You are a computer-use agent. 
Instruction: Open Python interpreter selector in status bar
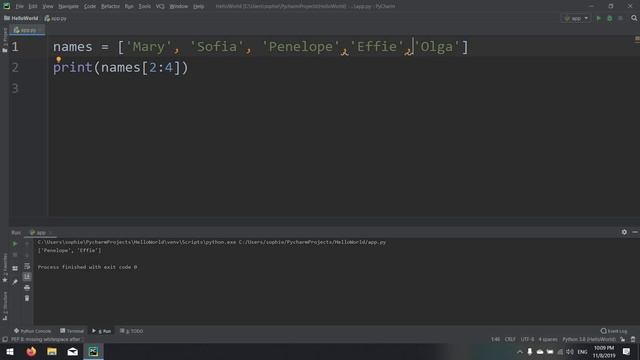(589, 340)
